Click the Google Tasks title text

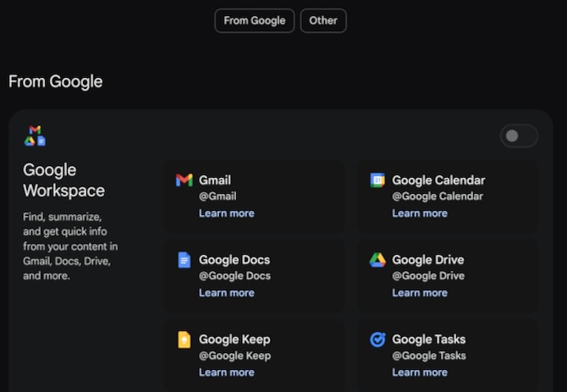pos(429,340)
